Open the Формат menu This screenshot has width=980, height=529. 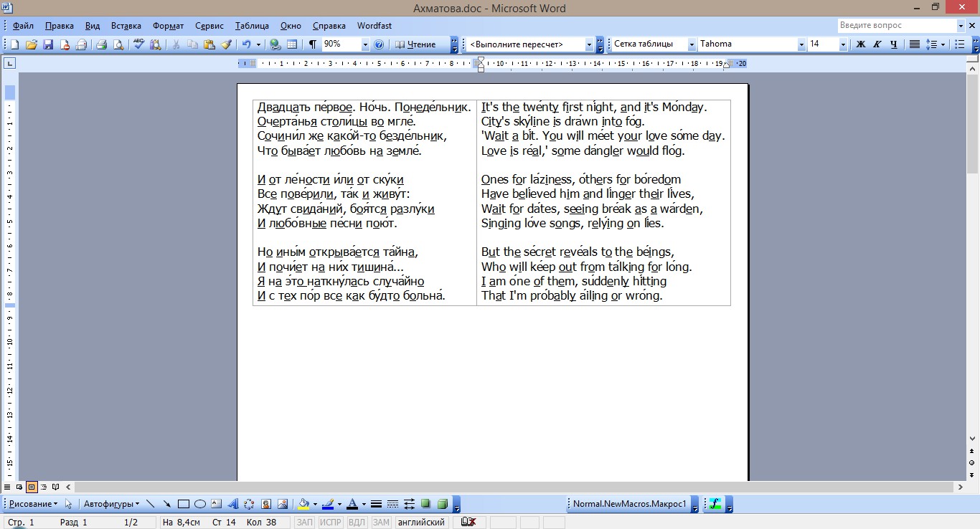[x=168, y=26]
